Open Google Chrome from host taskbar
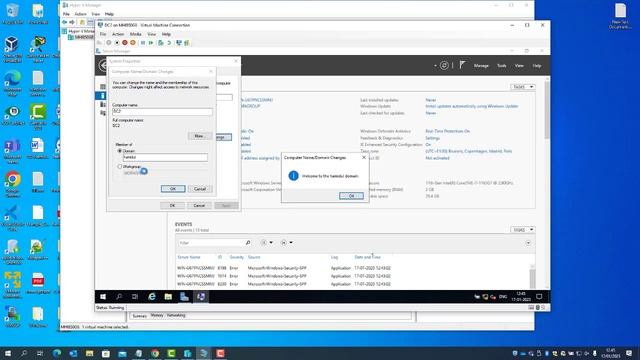Screen dimensions: 640x360 (x=155, y=353)
